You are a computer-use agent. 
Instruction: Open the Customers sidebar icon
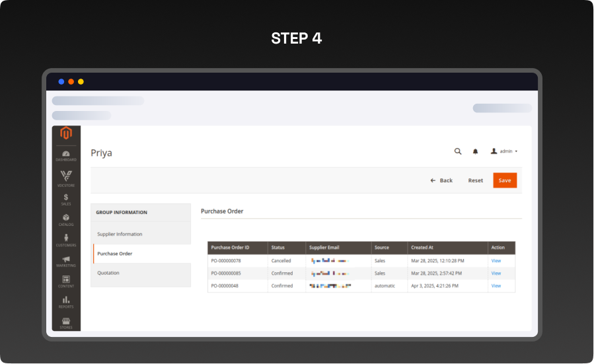[x=66, y=240]
